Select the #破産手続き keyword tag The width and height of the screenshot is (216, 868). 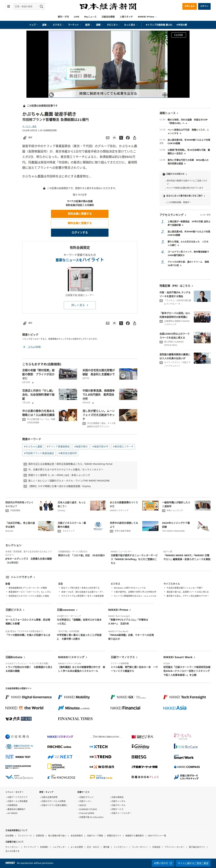(81, 447)
